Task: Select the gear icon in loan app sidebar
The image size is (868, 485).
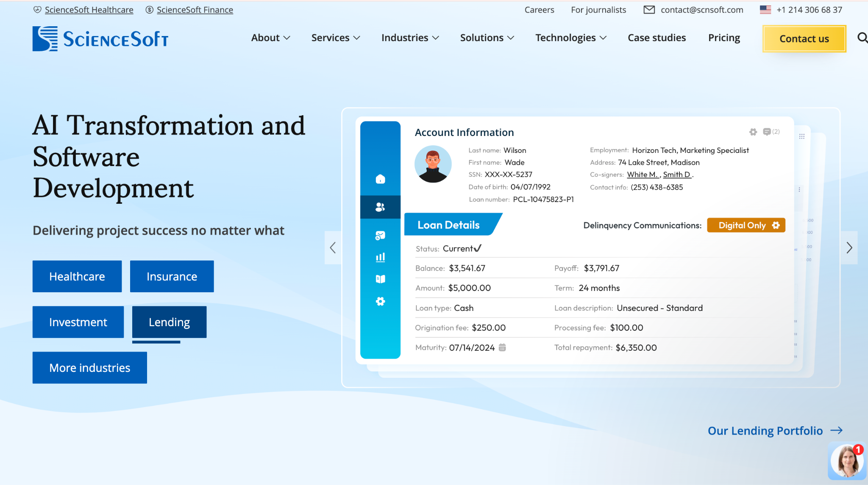Action: (381, 301)
